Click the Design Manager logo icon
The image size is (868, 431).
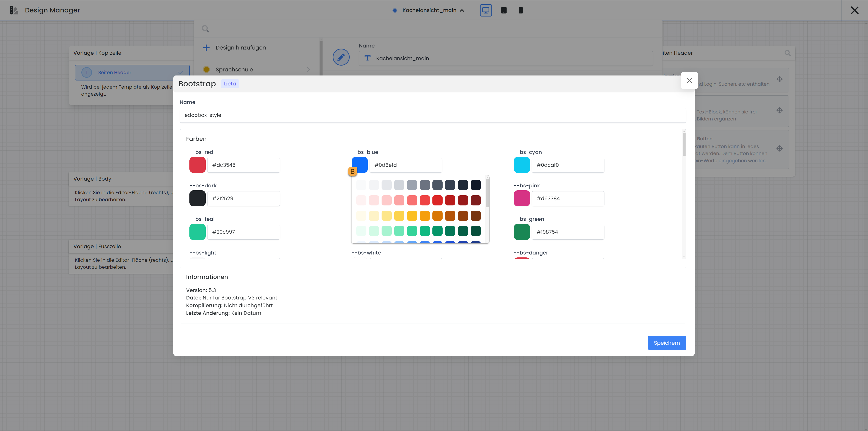click(14, 10)
